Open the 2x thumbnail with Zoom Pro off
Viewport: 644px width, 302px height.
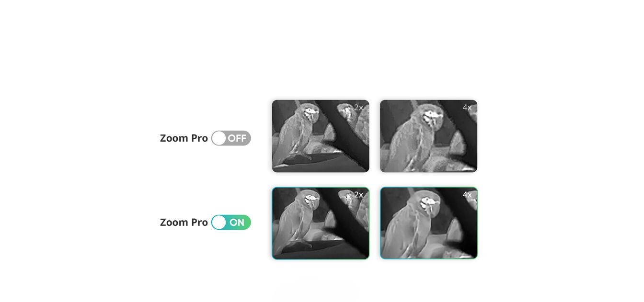(321, 136)
